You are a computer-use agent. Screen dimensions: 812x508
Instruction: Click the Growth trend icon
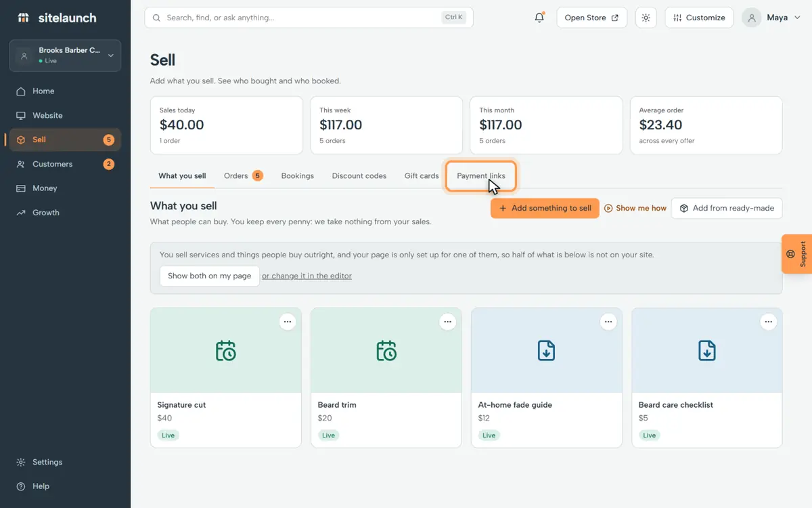click(21, 213)
